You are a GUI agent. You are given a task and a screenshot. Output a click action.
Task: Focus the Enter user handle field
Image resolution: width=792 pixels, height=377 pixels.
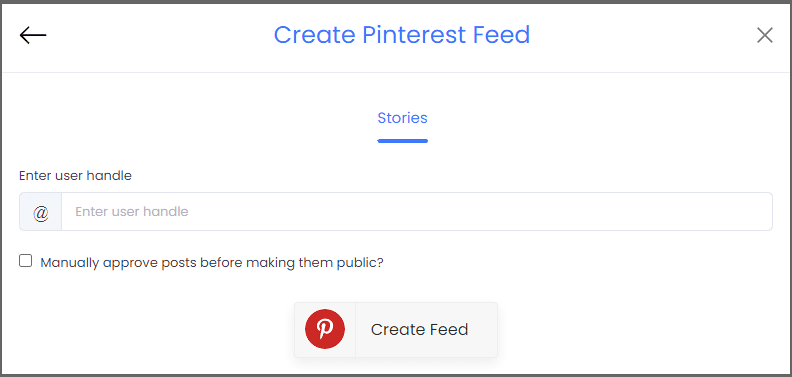417,212
